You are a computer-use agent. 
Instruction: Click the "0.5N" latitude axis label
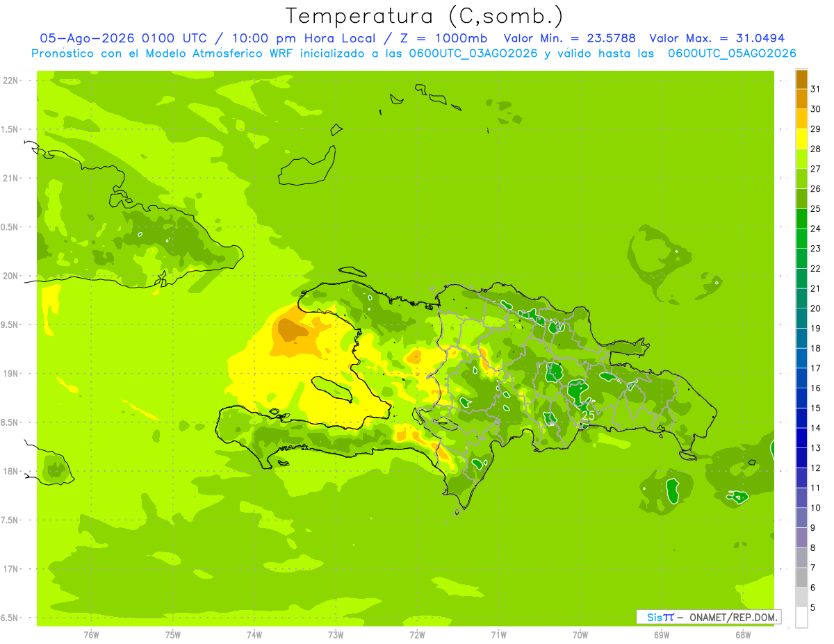tap(10, 227)
